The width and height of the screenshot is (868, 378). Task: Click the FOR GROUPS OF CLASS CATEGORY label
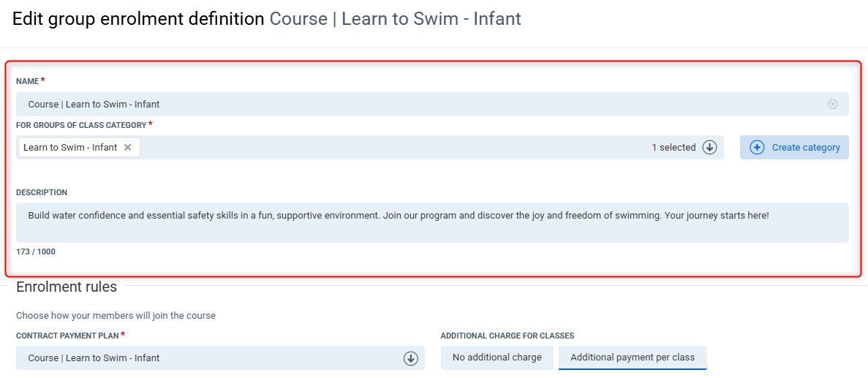[81, 125]
